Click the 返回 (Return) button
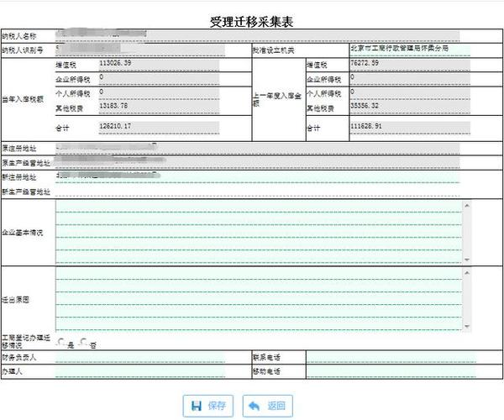This screenshot has height=420, width=504. pyautogui.click(x=267, y=406)
